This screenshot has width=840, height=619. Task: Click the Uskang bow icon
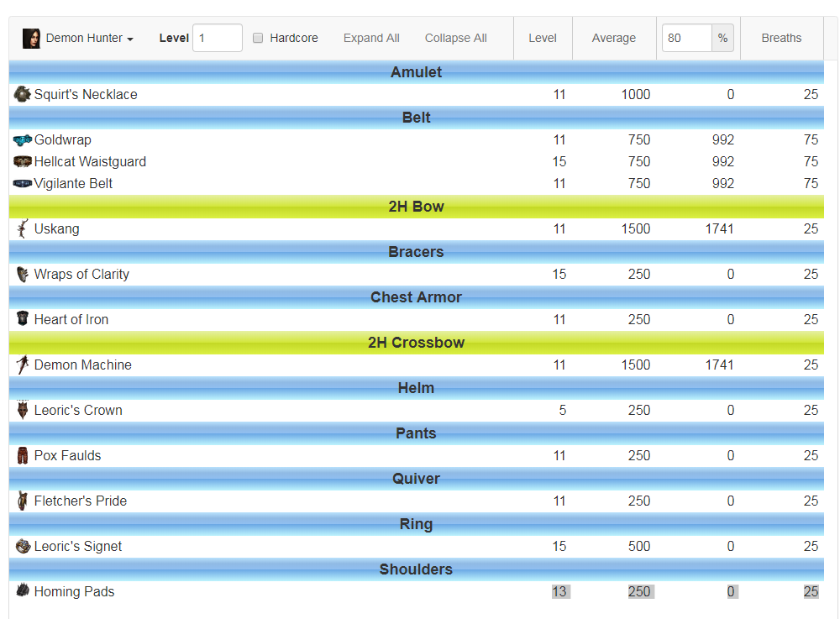tap(22, 228)
